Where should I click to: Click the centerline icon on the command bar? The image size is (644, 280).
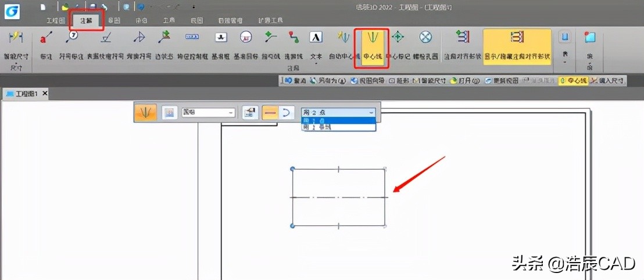tap(145, 112)
